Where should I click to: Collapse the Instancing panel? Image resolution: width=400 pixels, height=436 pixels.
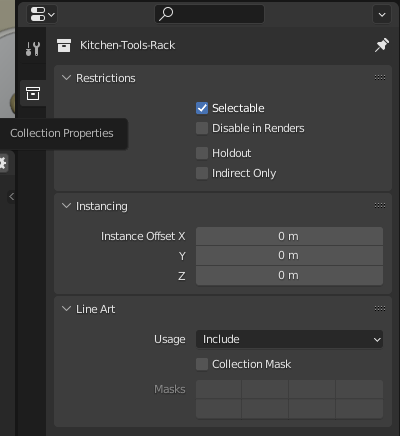(66, 206)
